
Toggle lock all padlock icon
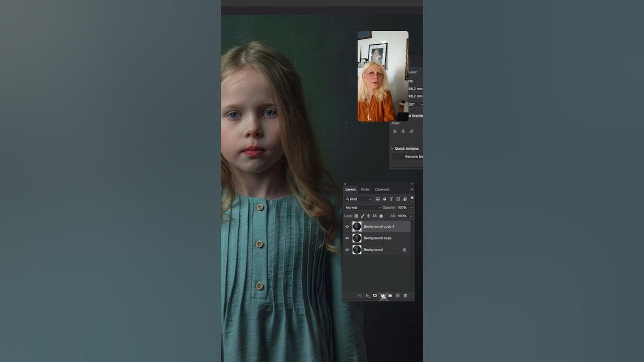pos(381,216)
